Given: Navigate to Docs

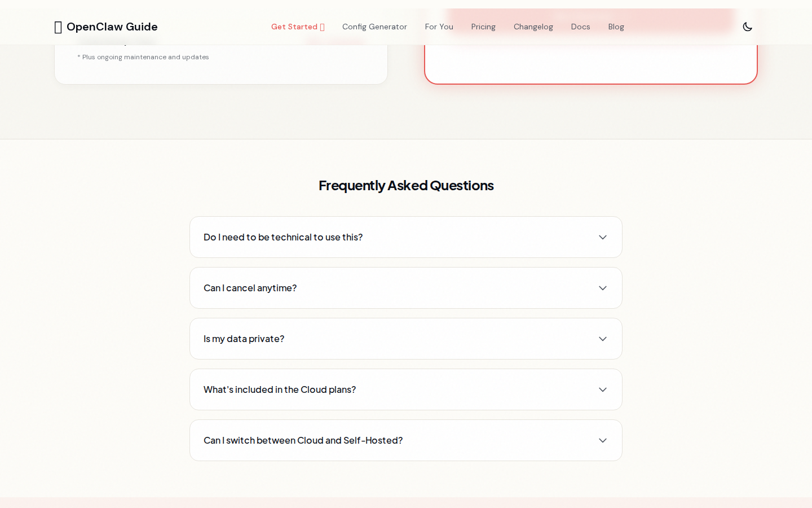Looking at the screenshot, I should [580, 27].
